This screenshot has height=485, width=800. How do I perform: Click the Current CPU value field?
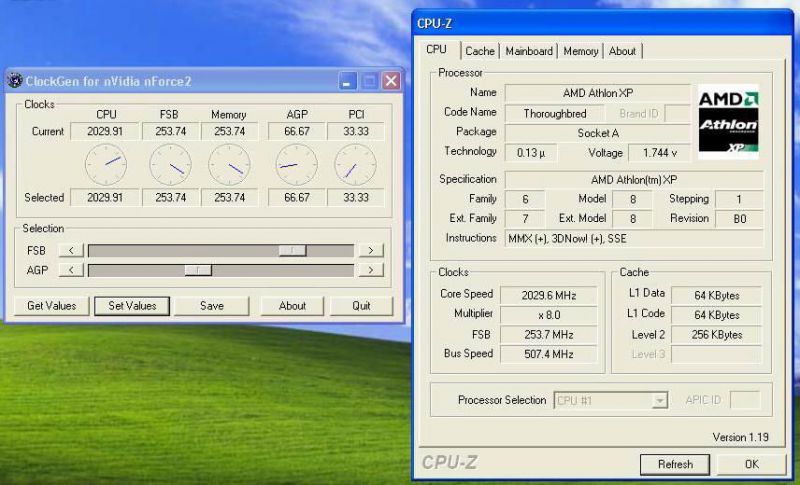click(105, 131)
